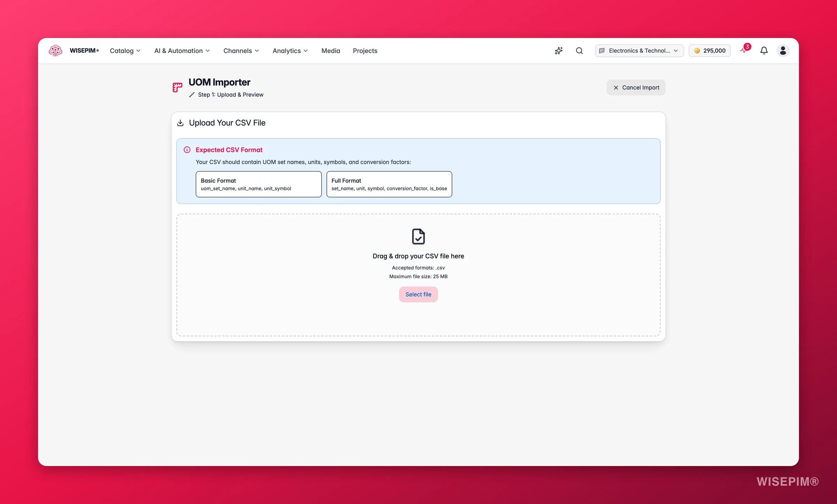Click the Expected CSV Format heading
The width and height of the screenshot is (837, 504).
click(x=229, y=150)
